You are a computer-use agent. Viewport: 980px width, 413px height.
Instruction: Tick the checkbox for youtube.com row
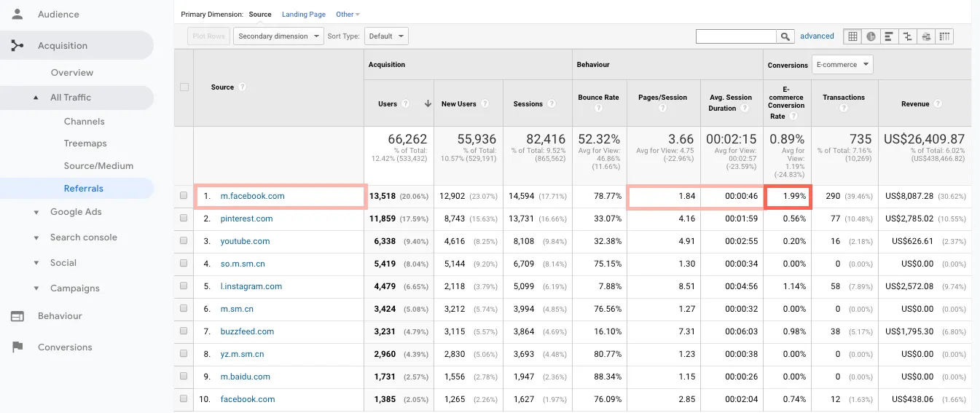tap(184, 241)
